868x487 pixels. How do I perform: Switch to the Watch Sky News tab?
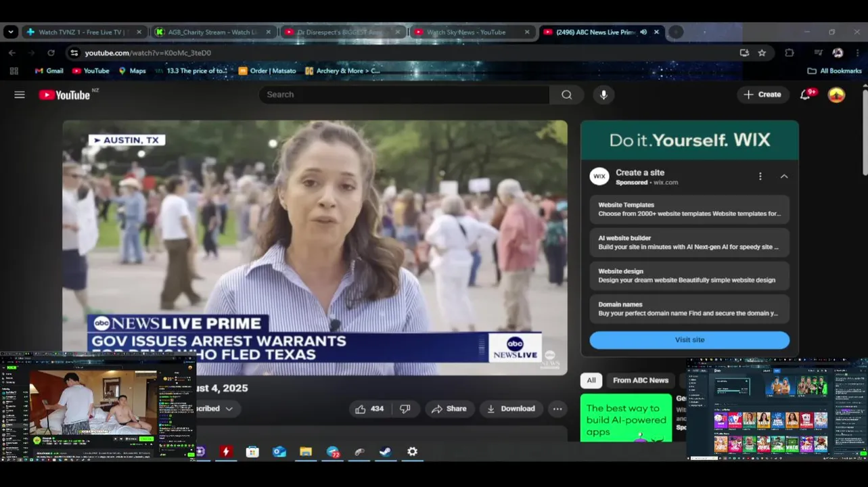(470, 32)
